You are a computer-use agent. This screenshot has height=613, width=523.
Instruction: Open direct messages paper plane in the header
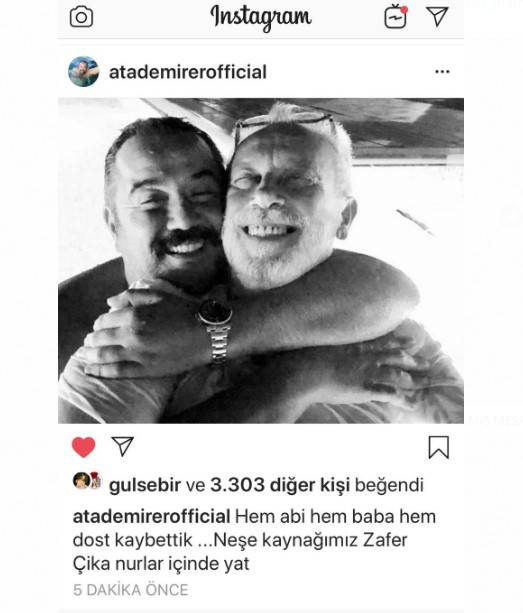pyautogui.click(x=437, y=16)
